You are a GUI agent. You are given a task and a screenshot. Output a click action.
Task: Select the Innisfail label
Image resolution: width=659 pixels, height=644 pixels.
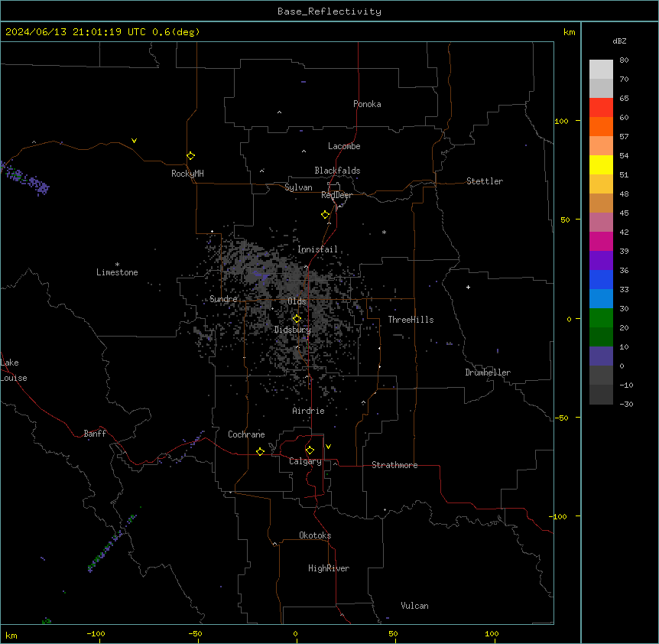click(x=317, y=249)
